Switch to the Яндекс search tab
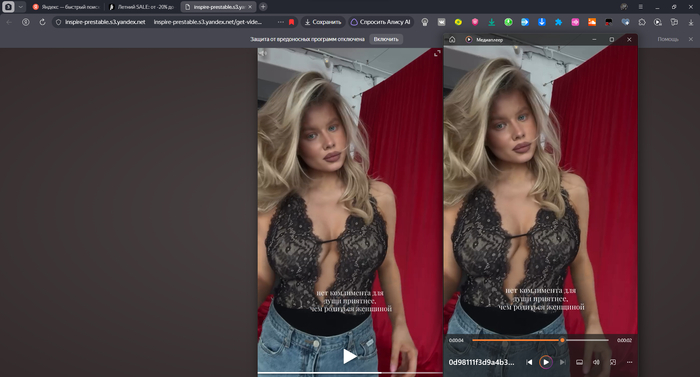The image size is (700, 377). click(x=66, y=7)
